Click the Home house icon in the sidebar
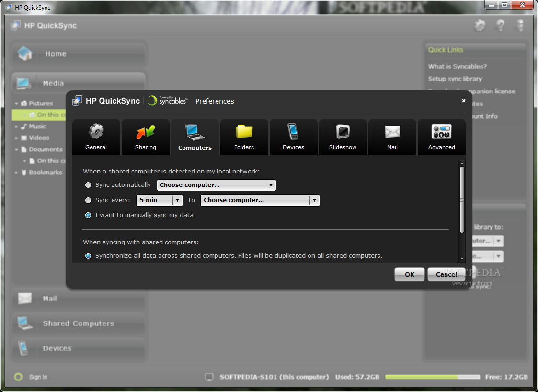The height and width of the screenshot is (392, 538). tap(25, 53)
